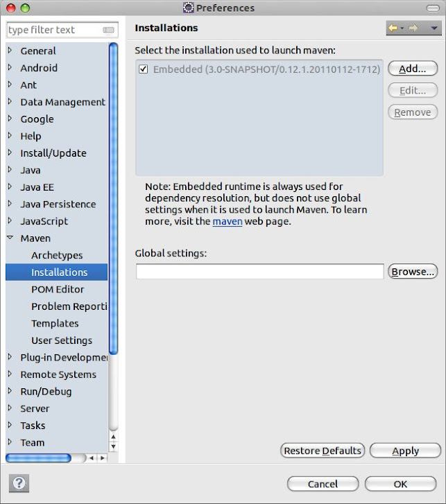Click the window pill button in title bar
This screenshot has width=446, height=504.
[x=433, y=8]
